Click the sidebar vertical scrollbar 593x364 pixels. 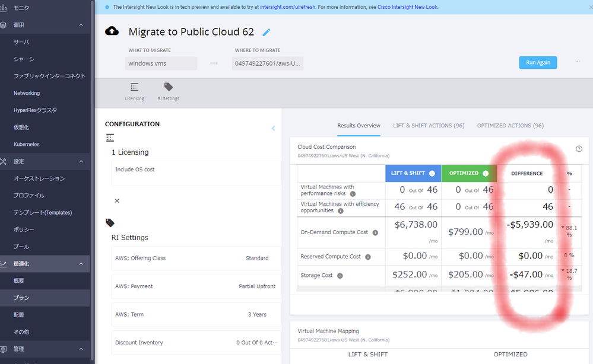[92, 180]
